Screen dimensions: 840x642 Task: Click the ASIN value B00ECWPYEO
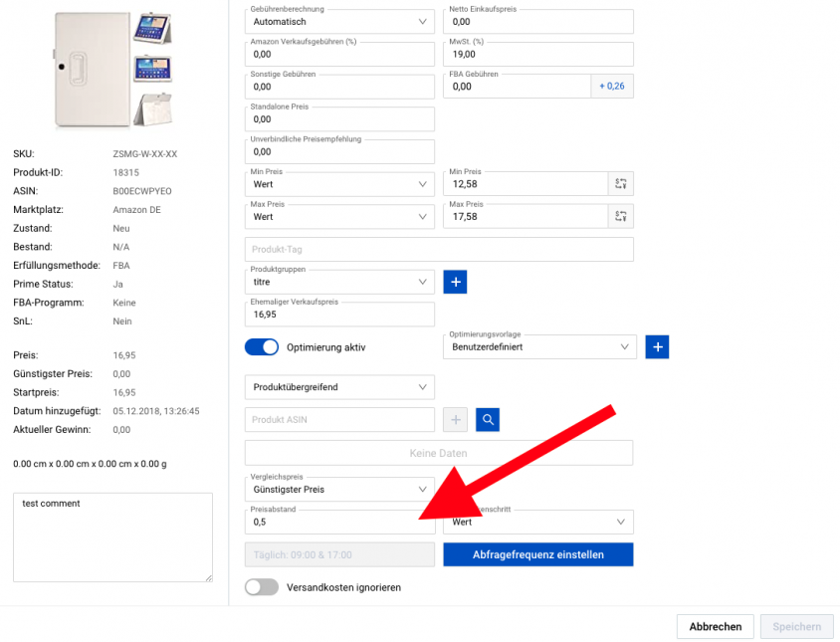[x=142, y=191]
